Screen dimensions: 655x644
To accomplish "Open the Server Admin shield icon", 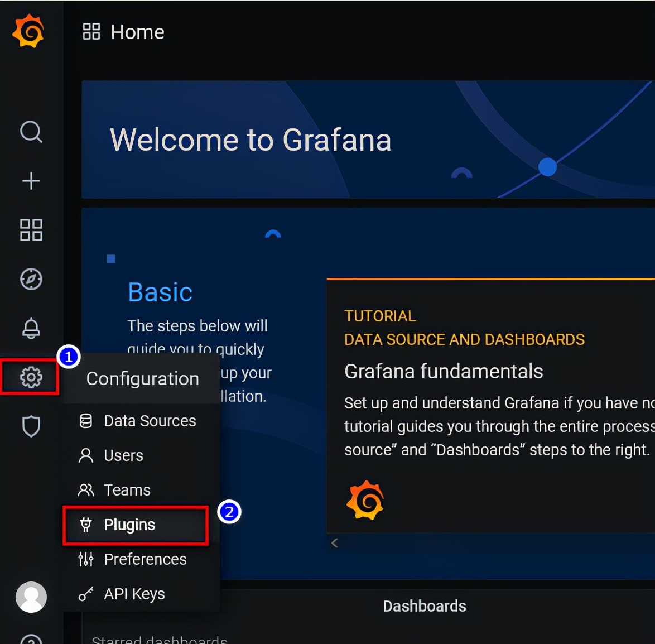I will (x=31, y=426).
